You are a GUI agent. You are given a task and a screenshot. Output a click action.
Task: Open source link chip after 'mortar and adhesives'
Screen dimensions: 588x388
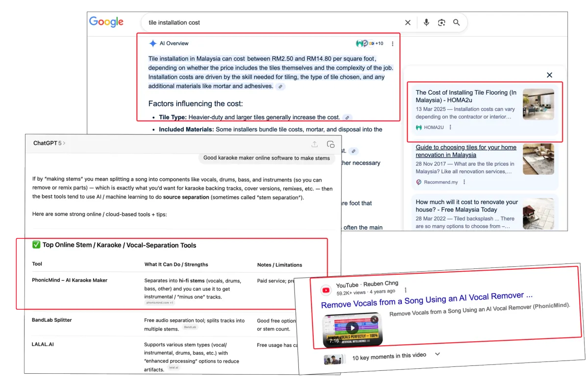pyautogui.click(x=280, y=86)
